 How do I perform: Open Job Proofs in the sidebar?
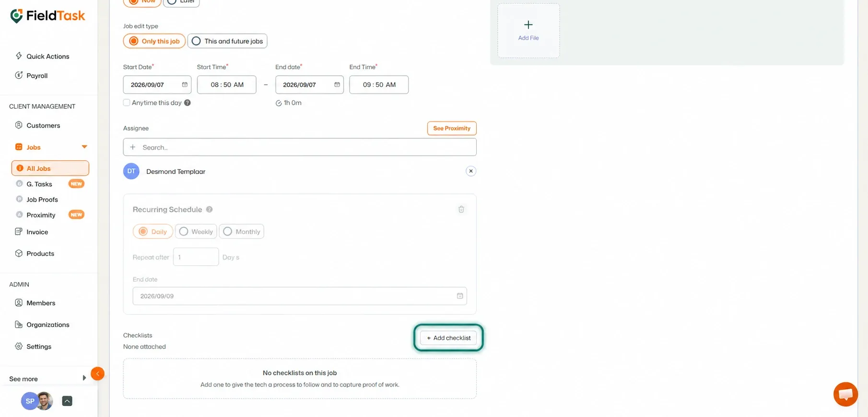pos(42,199)
